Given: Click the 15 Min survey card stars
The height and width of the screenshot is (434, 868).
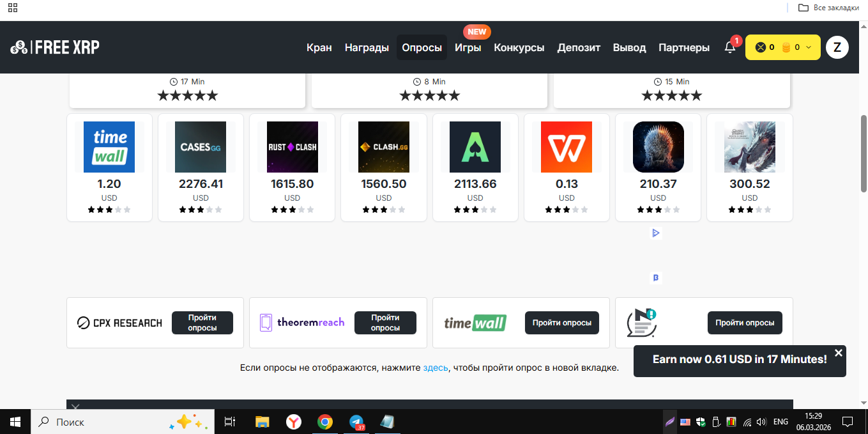Looking at the screenshot, I should [672, 96].
